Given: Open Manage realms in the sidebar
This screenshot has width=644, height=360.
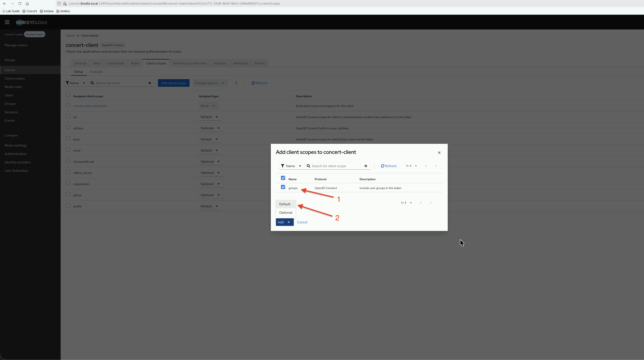Looking at the screenshot, I should [16, 45].
